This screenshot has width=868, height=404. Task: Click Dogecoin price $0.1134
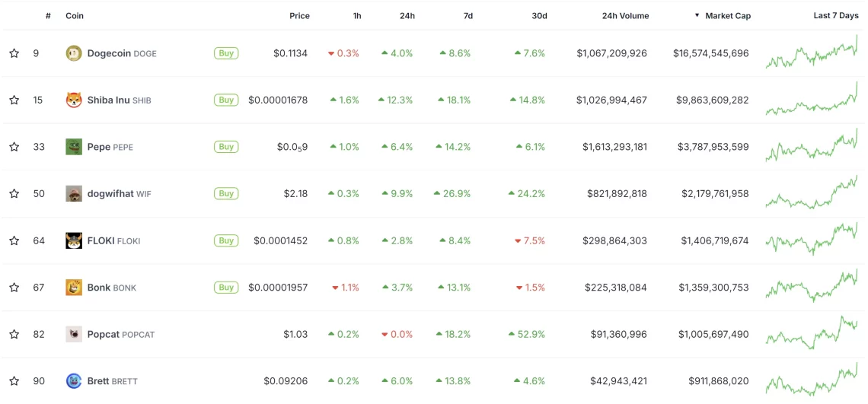point(291,54)
